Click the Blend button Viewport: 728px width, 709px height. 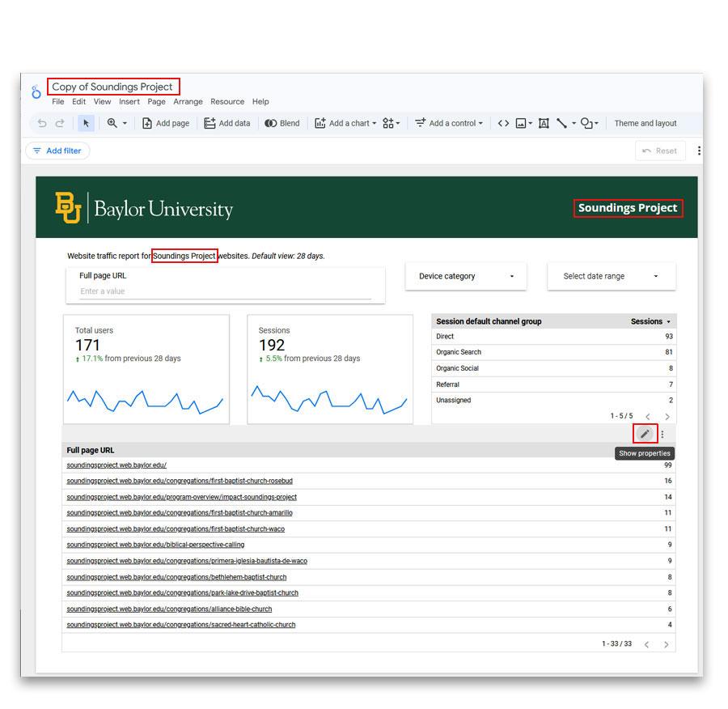pos(282,123)
